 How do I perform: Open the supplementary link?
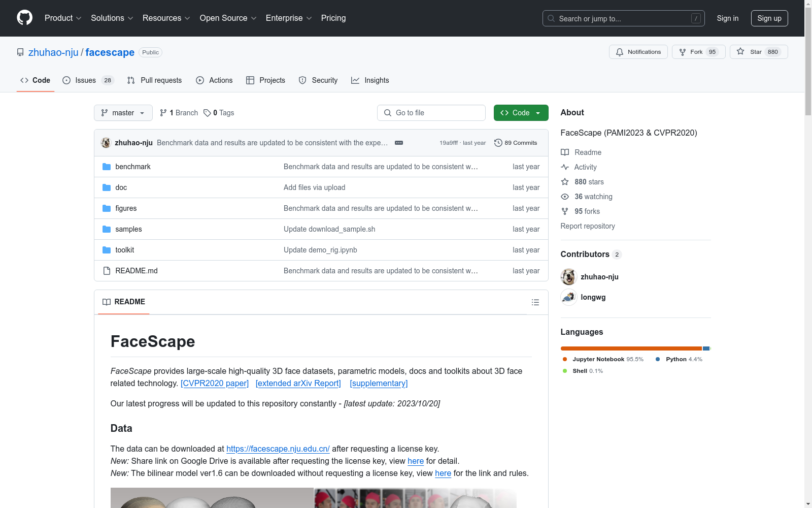379,384
